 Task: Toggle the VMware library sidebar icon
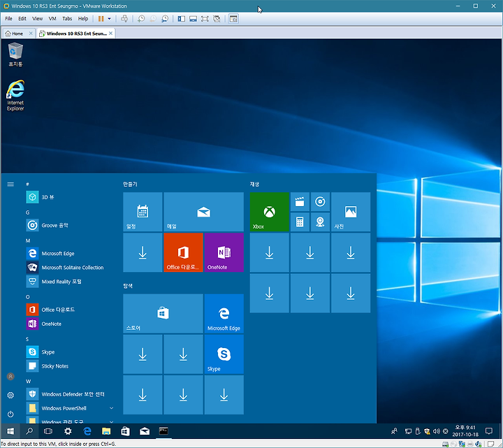tap(181, 19)
